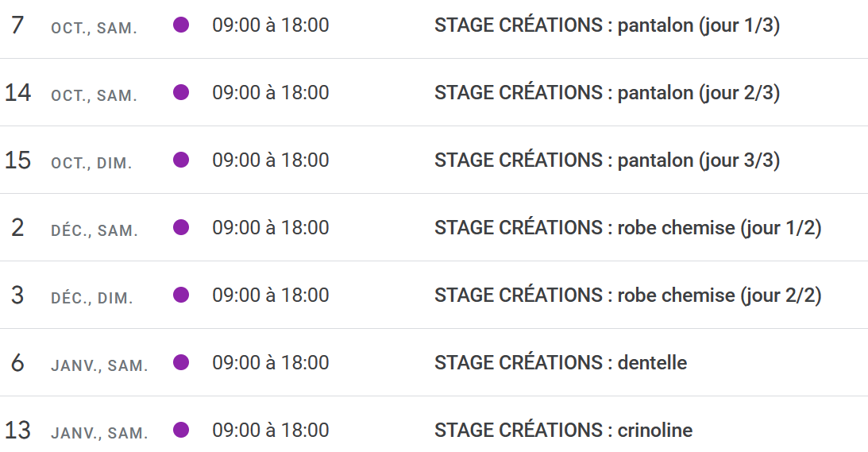Click purple dot for 6 Janv. event

click(181, 363)
